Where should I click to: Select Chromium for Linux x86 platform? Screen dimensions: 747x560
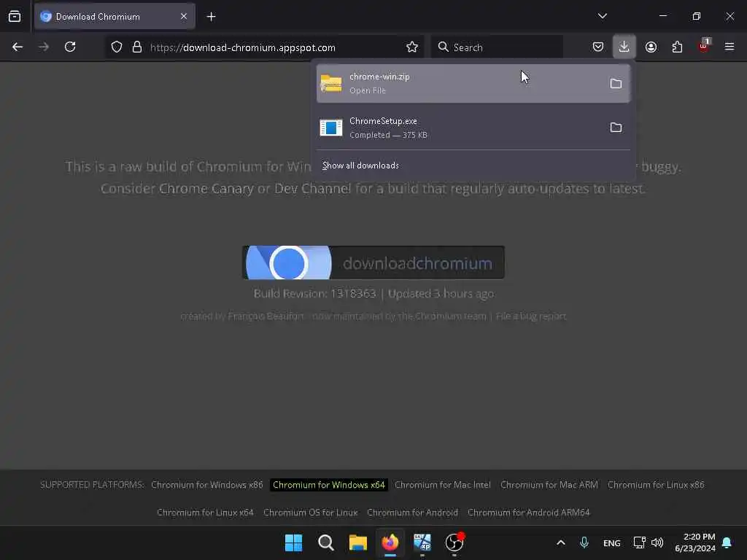(x=656, y=485)
